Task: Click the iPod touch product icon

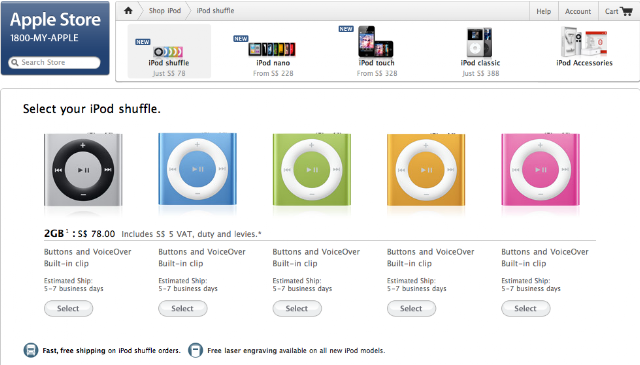Action: click(376, 42)
